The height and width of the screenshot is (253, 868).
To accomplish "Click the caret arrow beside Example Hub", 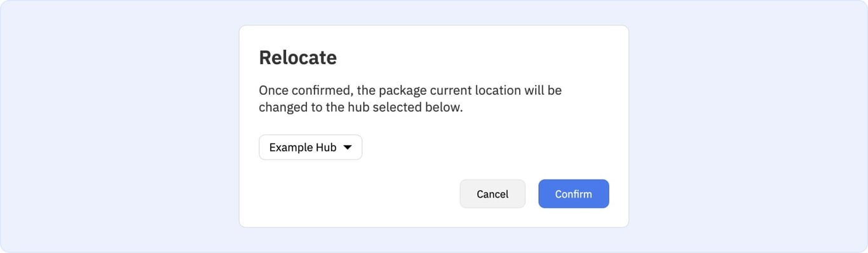I will point(348,147).
